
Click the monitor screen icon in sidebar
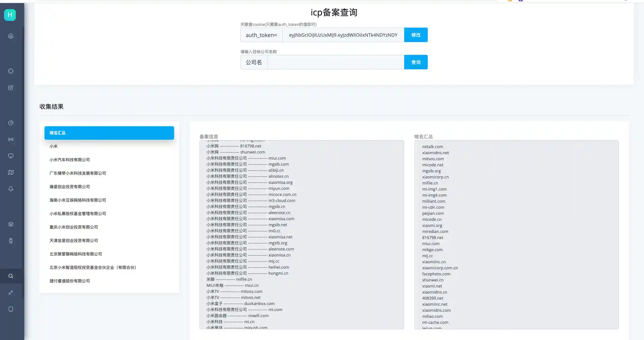tap(11, 156)
